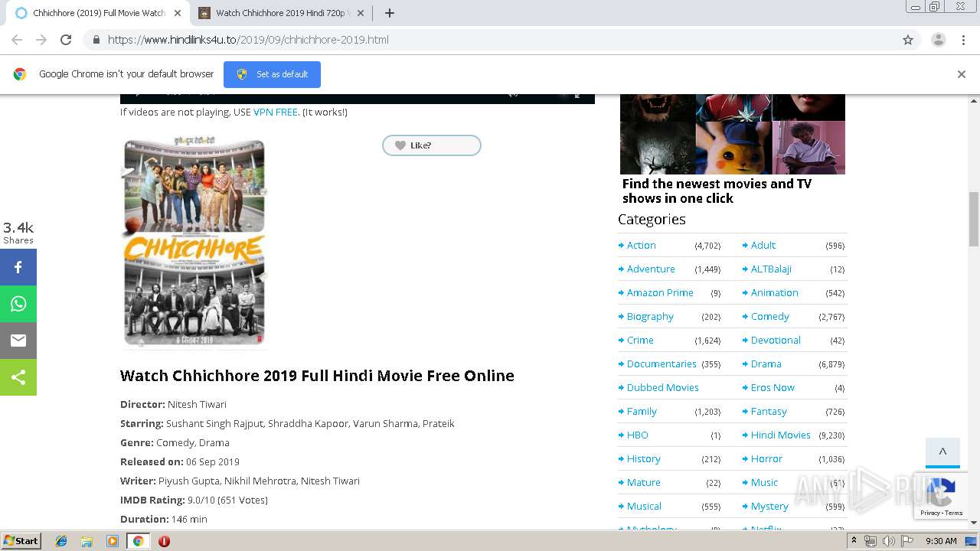980x551 pixels.
Task: Open the Chrome profile avatar
Action: coord(938,40)
